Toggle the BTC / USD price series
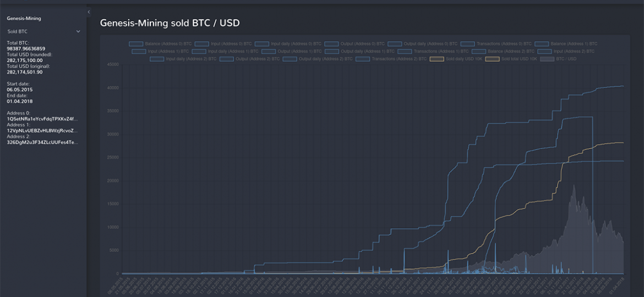 559,59
